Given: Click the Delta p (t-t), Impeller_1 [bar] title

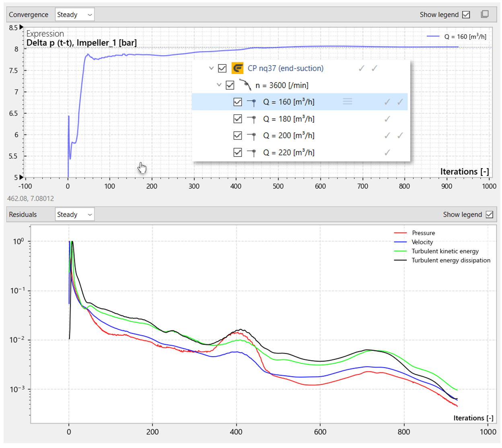Looking at the screenshot, I should [x=82, y=43].
